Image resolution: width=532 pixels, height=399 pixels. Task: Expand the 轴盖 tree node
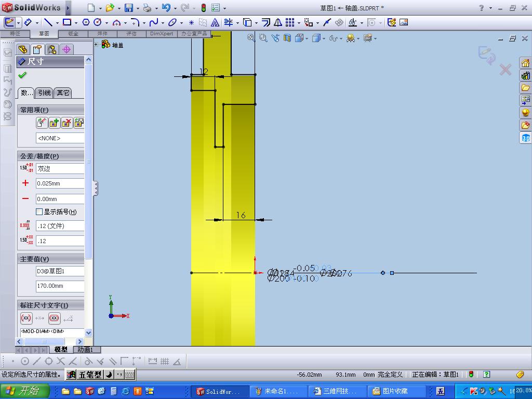[96, 44]
